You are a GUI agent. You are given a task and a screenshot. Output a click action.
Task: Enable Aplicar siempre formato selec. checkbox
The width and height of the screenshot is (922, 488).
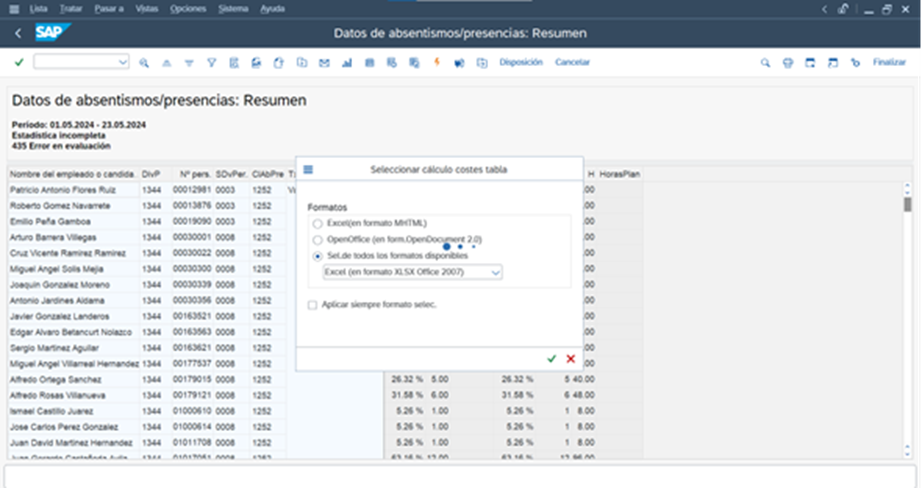(313, 304)
